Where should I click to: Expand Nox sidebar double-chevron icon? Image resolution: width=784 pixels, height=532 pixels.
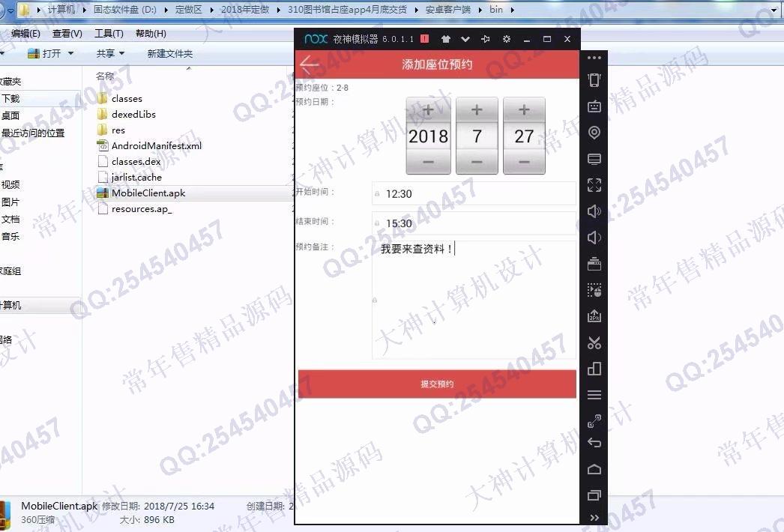[x=594, y=518]
